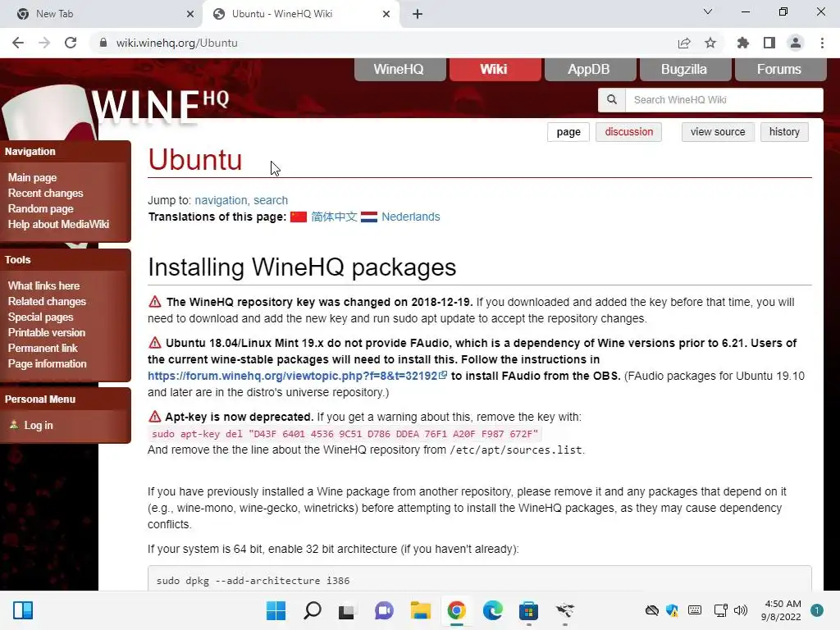Viewport: 840px width, 630px height.
Task: Open Microsoft Store from taskbar
Action: (x=529, y=610)
